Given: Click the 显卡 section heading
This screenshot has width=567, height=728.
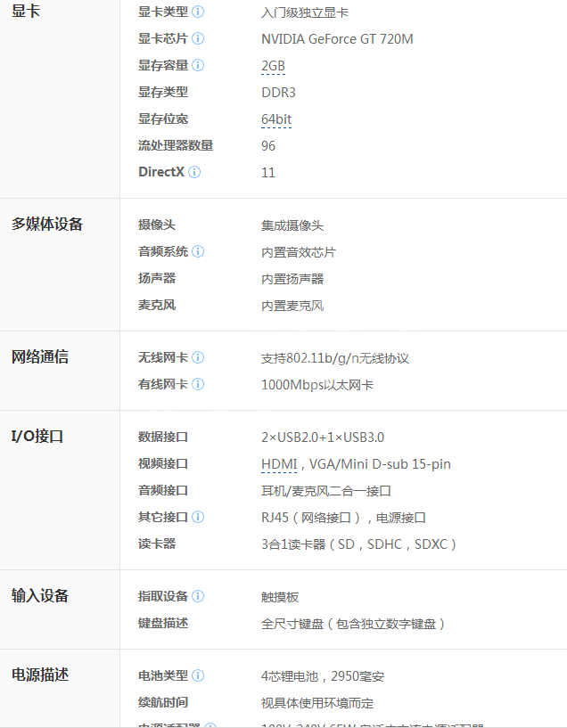Looking at the screenshot, I should point(26,11).
